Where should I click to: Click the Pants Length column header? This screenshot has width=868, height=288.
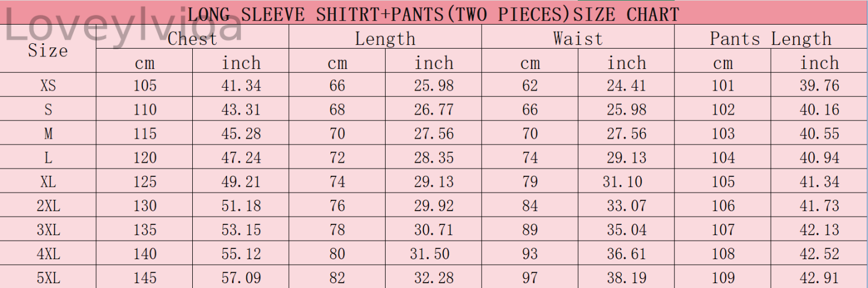click(x=771, y=39)
